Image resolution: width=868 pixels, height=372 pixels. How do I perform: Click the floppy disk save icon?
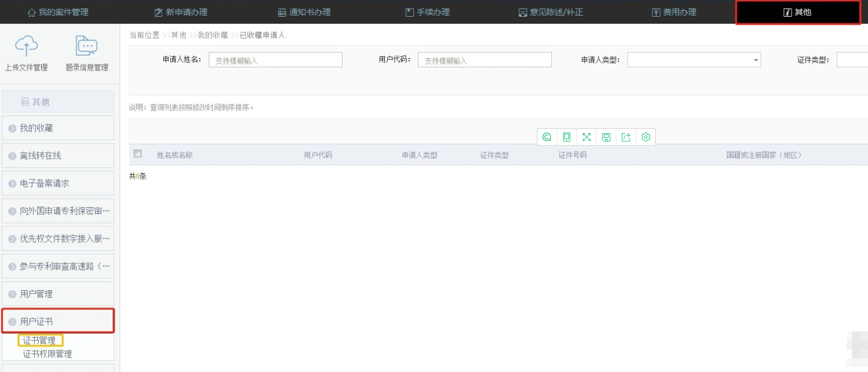tap(606, 137)
